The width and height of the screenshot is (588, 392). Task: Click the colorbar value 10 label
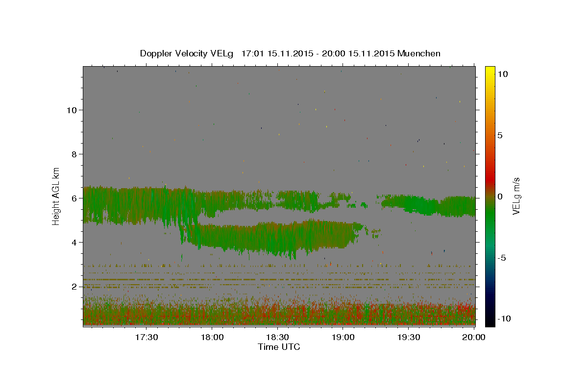tap(503, 73)
